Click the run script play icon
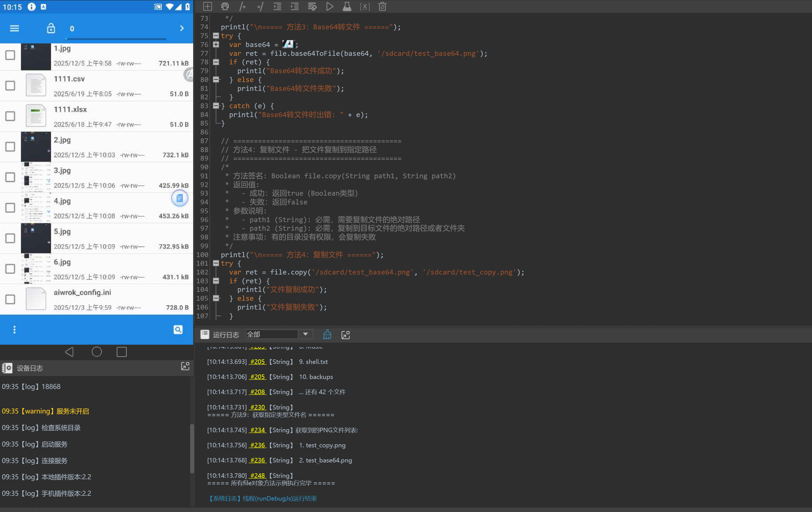Image resolution: width=812 pixels, height=512 pixels. (x=330, y=7)
